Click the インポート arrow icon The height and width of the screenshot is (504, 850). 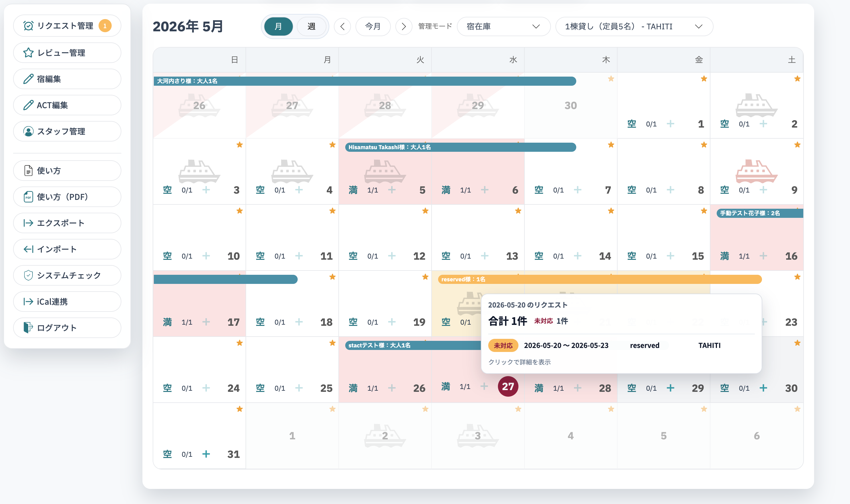[28, 249]
